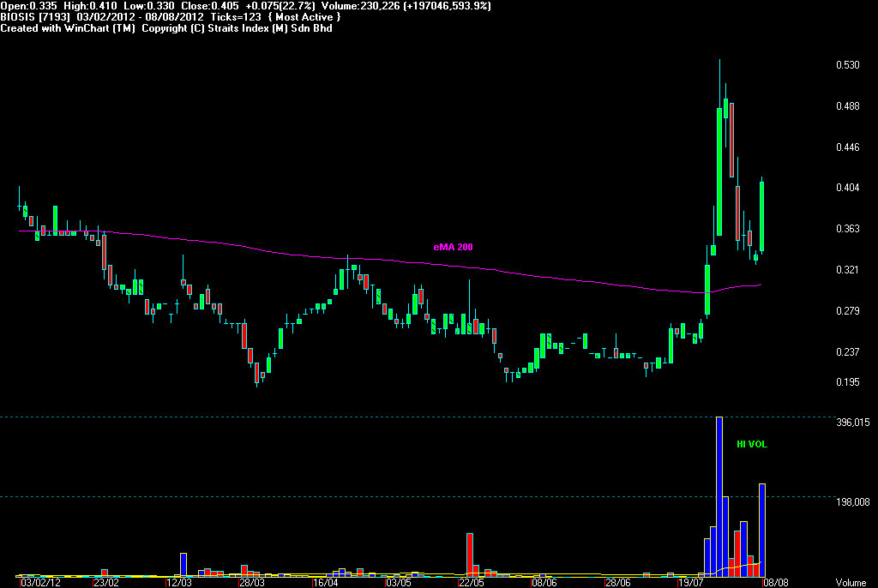The height and width of the screenshot is (588, 878).
Task: Select the 0.321 price axis label
Action: (848, 270)
